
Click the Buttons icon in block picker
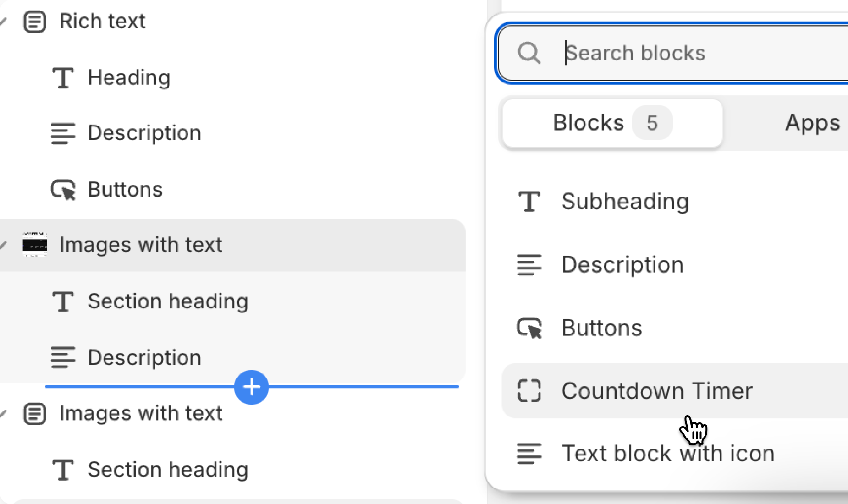click(529, 328)
